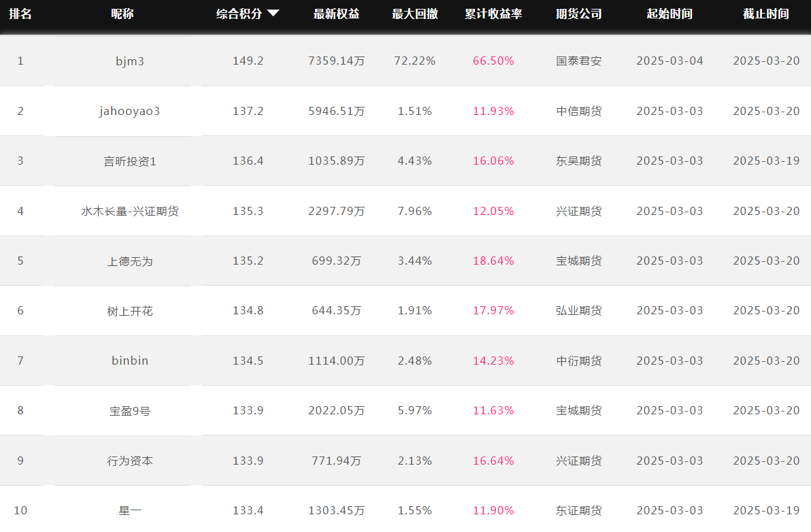Select drawdown value 72.22%

coord(415,61)
